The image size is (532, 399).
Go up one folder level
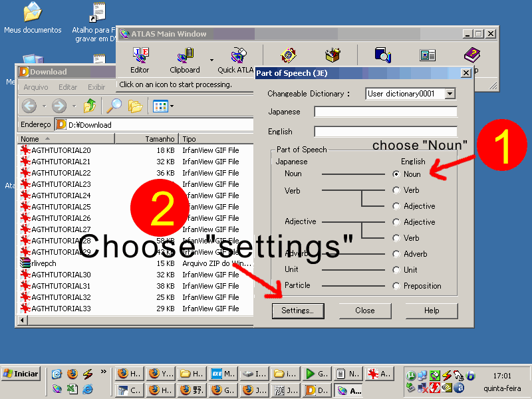click(x=90, y=106)
